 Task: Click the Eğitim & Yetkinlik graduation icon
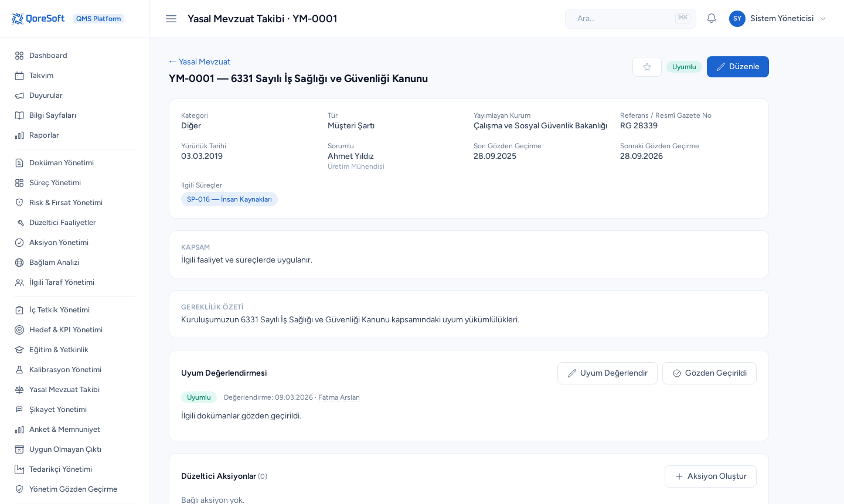click(19, 350)
